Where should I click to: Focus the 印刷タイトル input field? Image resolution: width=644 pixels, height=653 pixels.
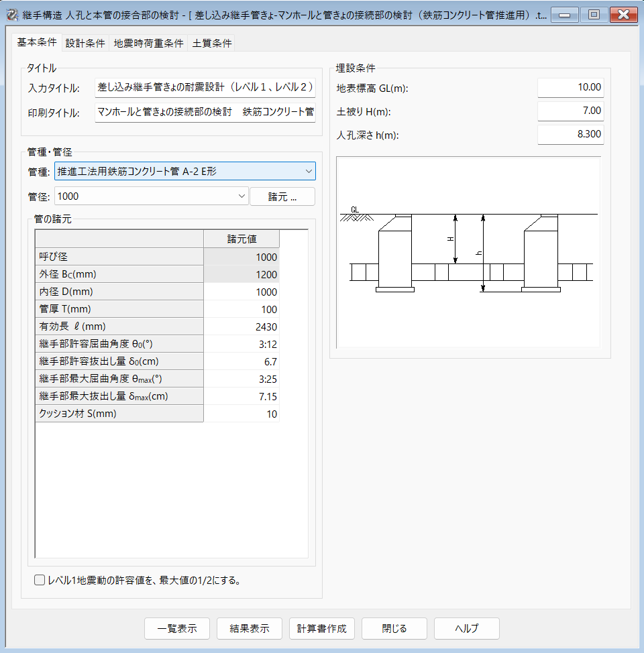[205, 112]
